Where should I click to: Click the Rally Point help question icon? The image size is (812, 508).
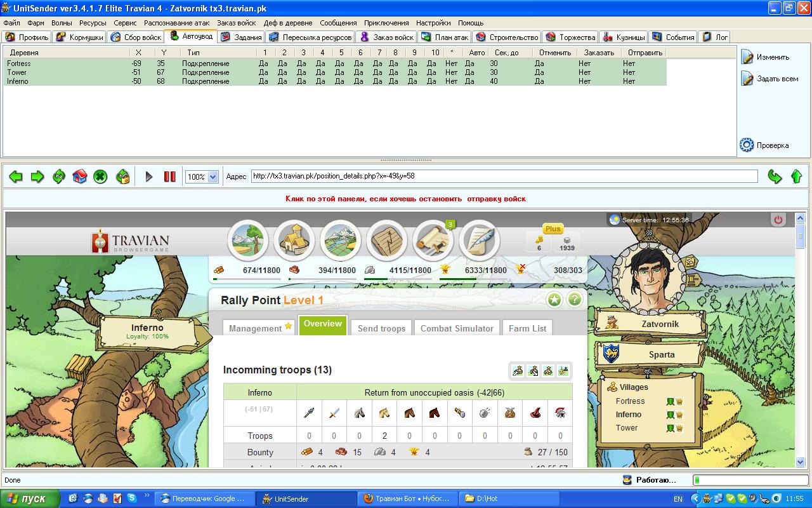click(575, 299)
